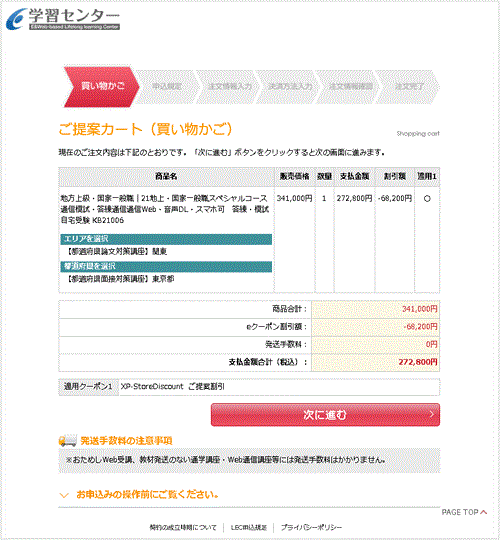Screen dimensions: 500x540
Task: Expand お申込みの操作前にご覧ください section
Action: pos(139,495)
